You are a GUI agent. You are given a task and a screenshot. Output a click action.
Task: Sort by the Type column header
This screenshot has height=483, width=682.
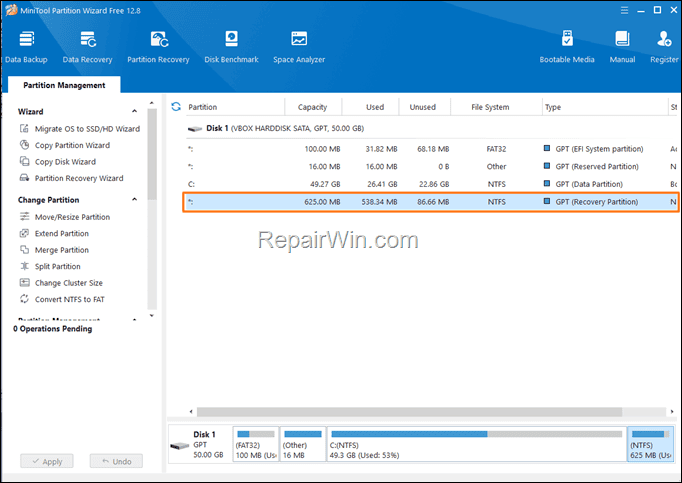tap(604, 107)
